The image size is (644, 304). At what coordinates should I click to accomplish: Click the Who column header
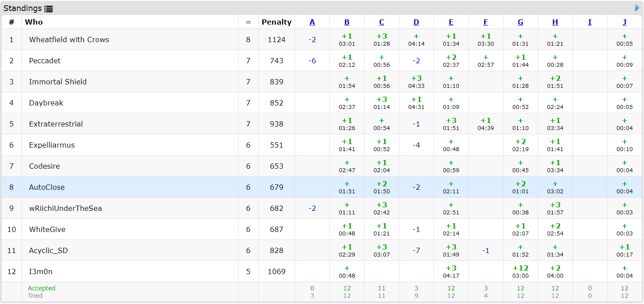click(x=34, y=22)
